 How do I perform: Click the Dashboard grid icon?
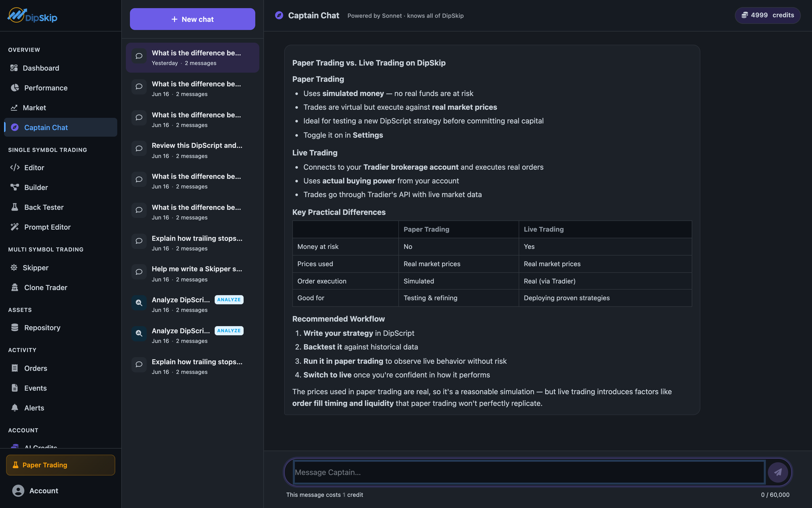(x=14, y=68)
